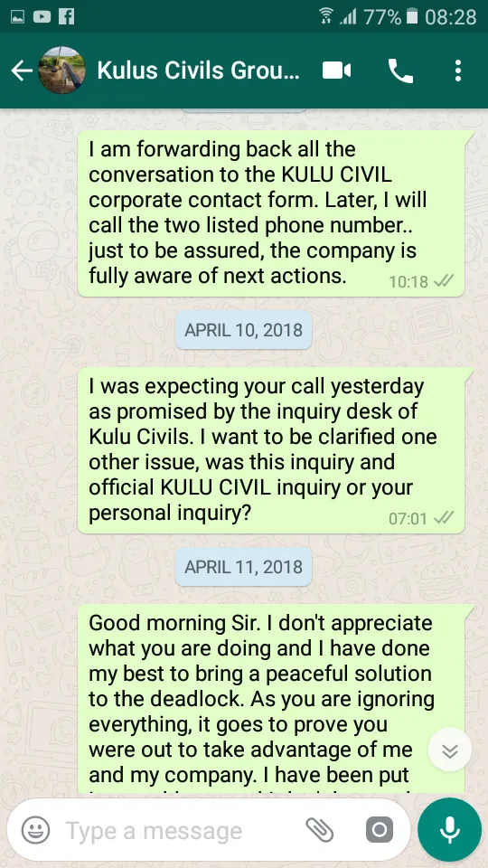Tap the message about expecting your call

270,450
